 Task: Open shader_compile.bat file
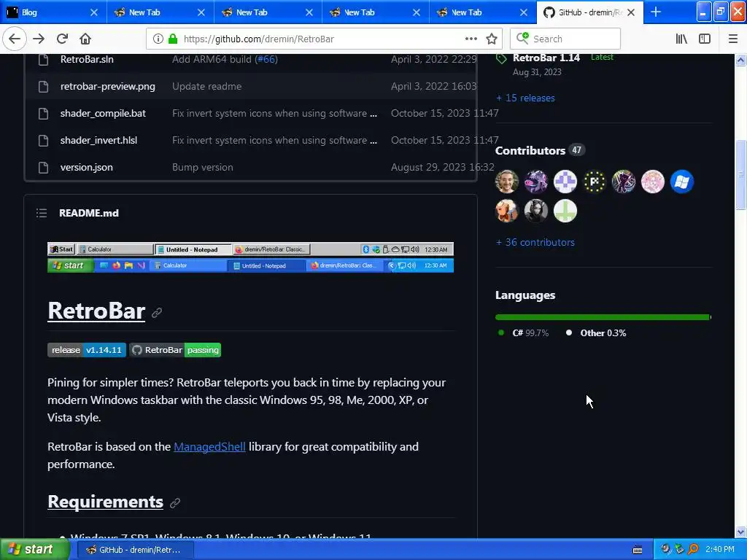[103, 113]
